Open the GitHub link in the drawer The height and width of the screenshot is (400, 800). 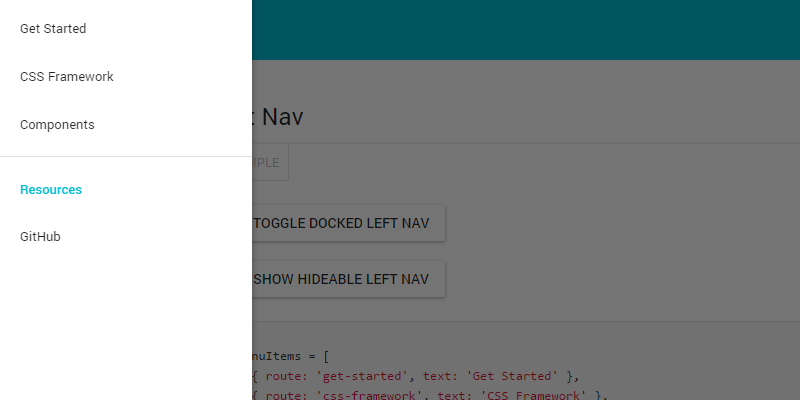tap(40, 237)
